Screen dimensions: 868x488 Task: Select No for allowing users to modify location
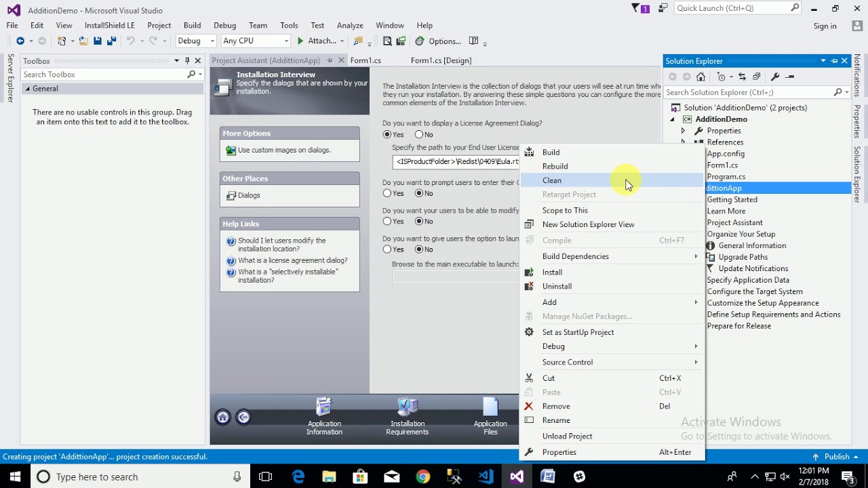click(419, 221)
